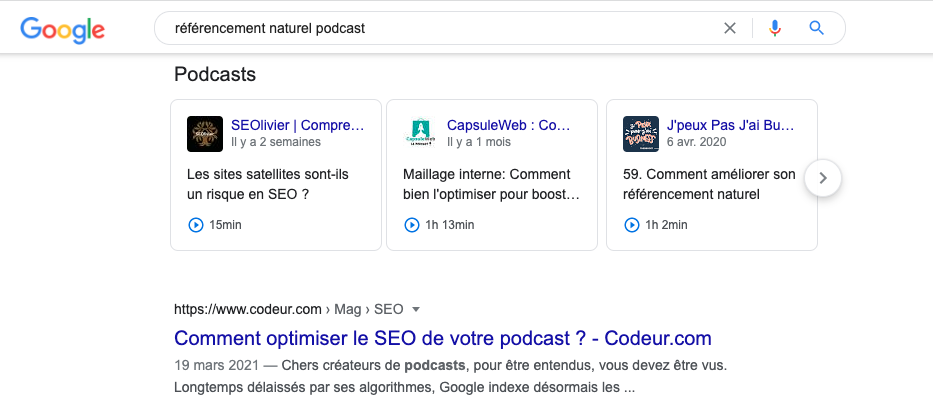
Task: Click the https://www.codeur.com breadcrumb URL
Action: point(248,309)
